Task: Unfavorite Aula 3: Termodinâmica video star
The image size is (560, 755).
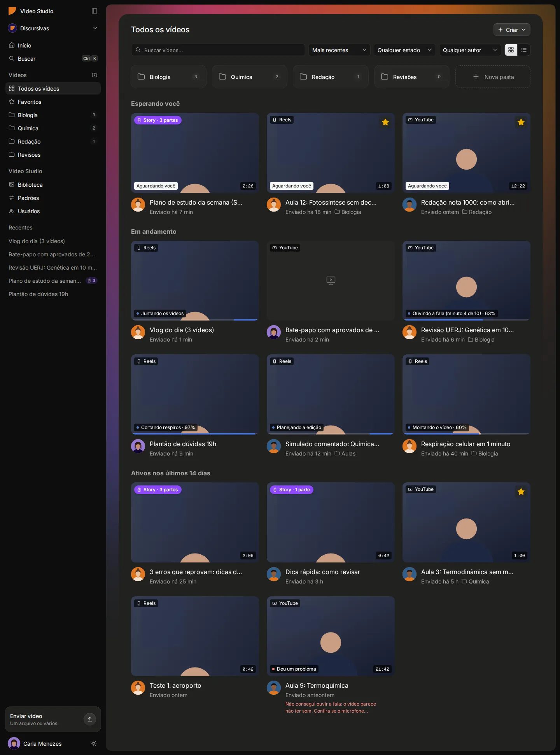Action: (x=521, y=492)
